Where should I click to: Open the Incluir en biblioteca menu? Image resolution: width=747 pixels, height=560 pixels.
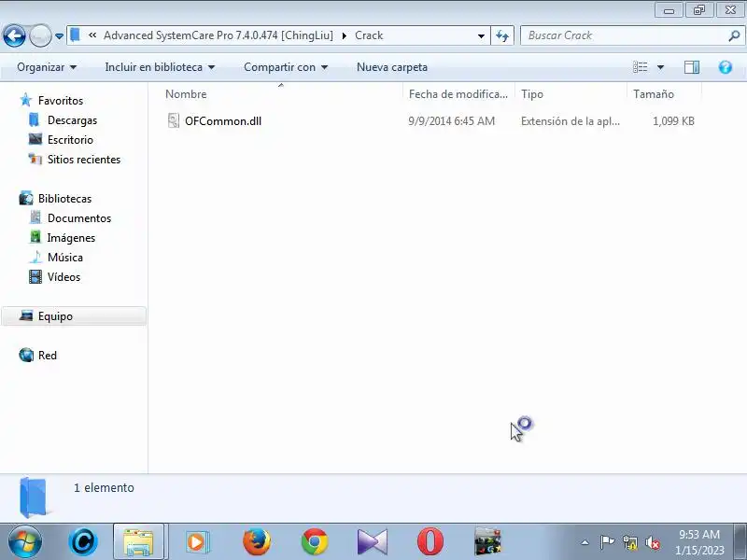tap(160, 67)
